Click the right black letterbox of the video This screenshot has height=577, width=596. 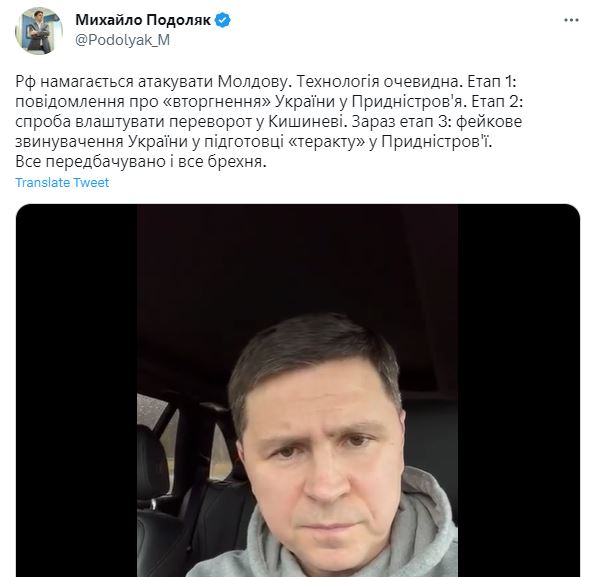pyautogui.click(x=519, y=390)
